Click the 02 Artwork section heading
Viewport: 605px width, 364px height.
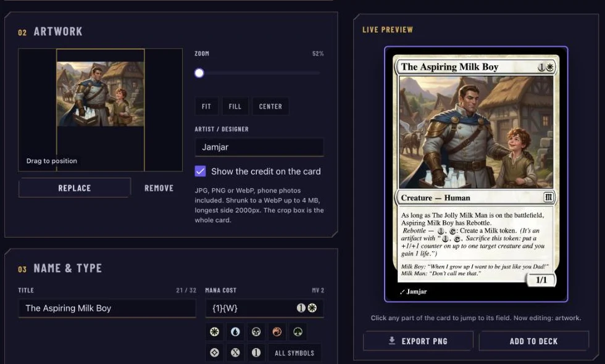(50, 31)
